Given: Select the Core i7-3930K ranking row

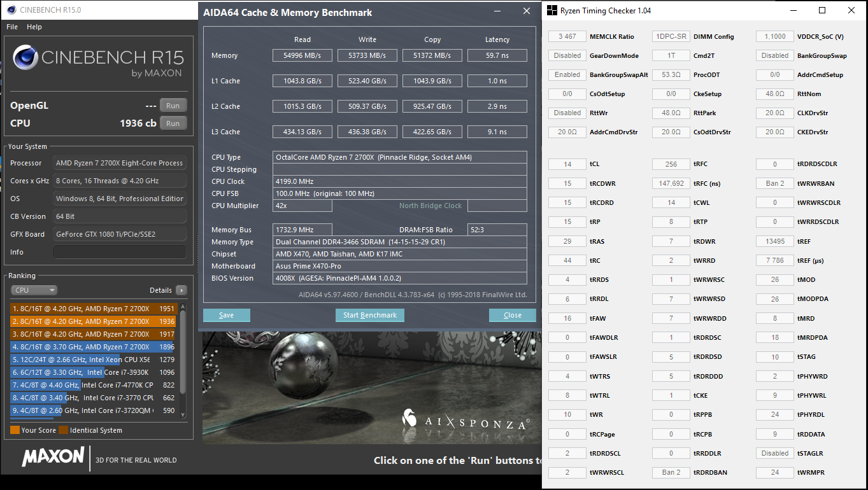Looking at the screenshot, I should [x=93, y=372].
